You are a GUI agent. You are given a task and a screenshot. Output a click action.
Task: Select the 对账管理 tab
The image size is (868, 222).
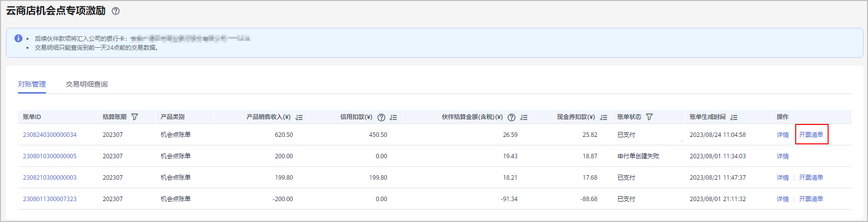pyautogui.click(x=32, y=84)
